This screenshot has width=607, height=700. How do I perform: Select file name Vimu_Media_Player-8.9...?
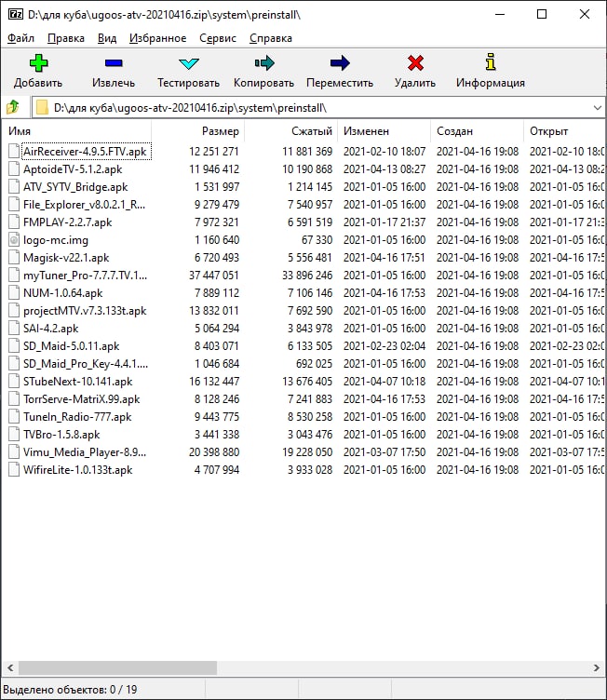85,452
